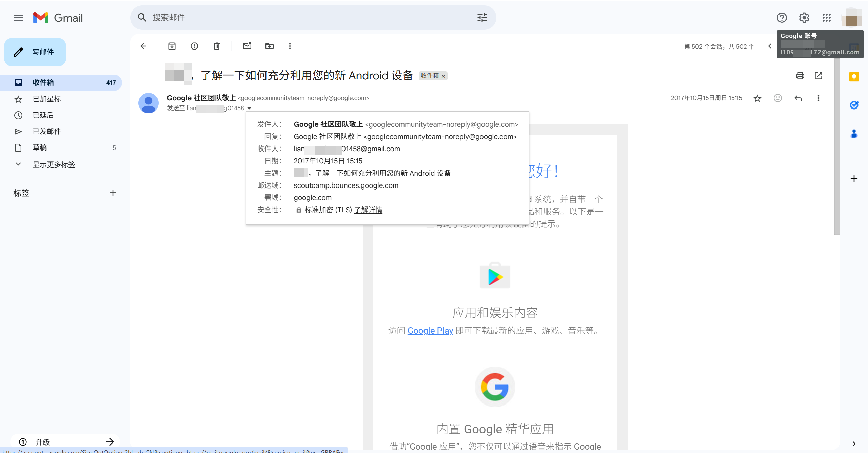The image size is (868, 453).
Task: Click sender name Google 社区团队敬上
Action: 201,98
